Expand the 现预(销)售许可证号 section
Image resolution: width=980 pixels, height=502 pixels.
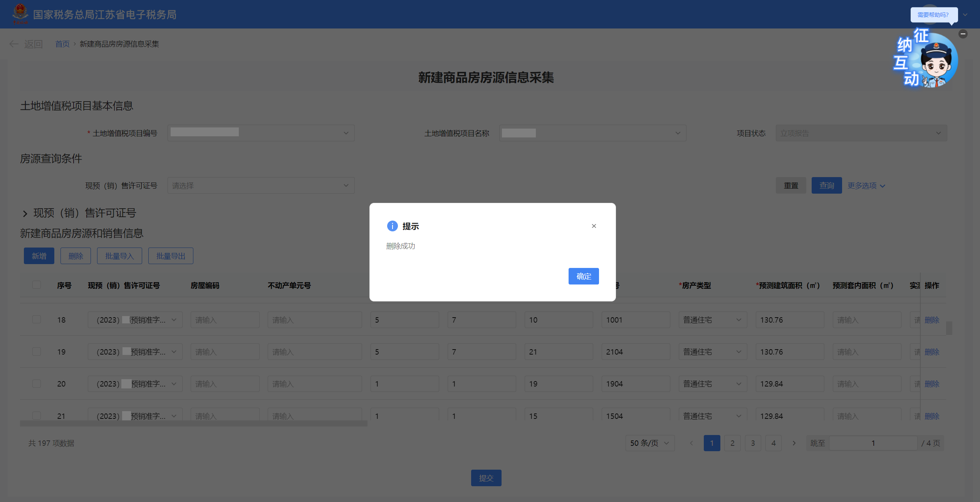point(25,213)
